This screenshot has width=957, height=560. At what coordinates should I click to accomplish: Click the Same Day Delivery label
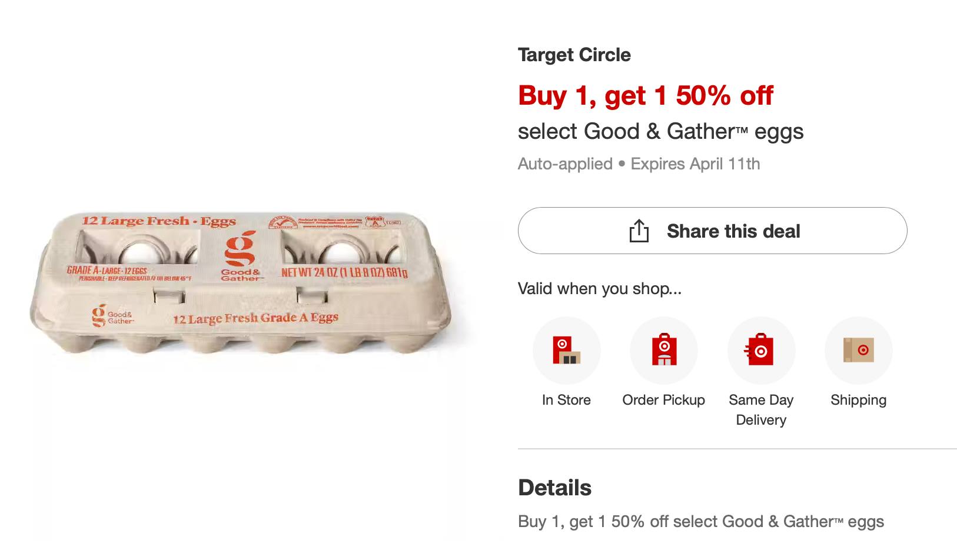click(x=761, y=410)
